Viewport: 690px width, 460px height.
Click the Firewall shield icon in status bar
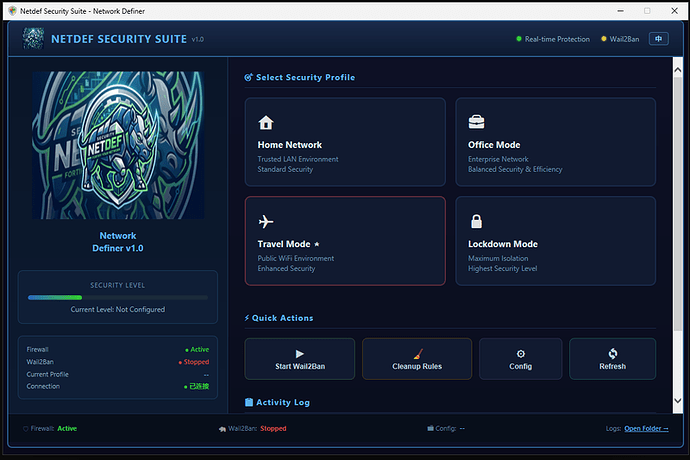[x=26, y=429]
